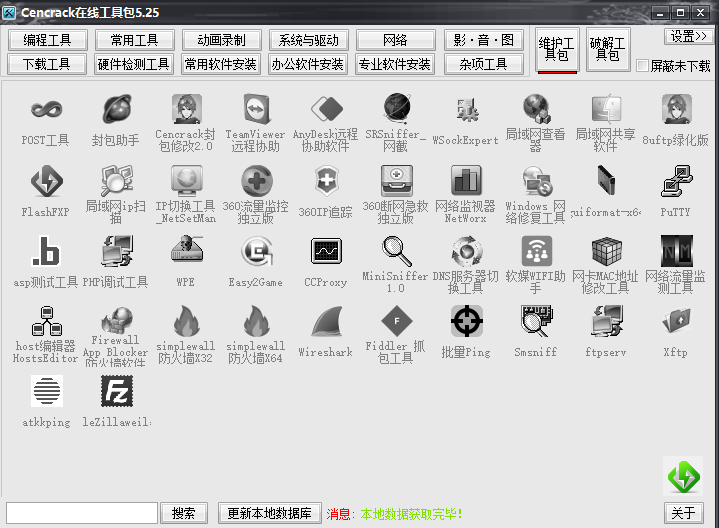Launch ftpserv

(x=606, y=321)
